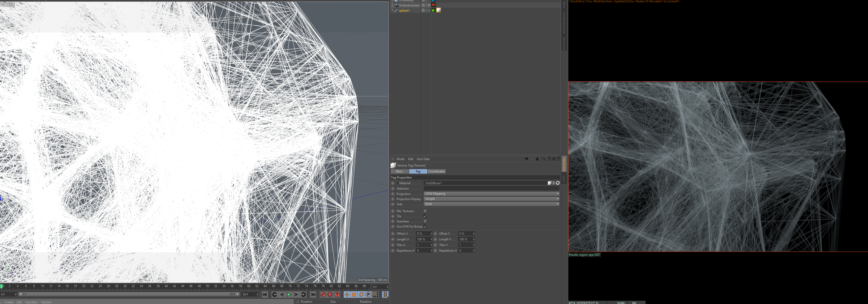Click the lock icon in Attributes panel
This screenshot has width=868, height=304.
549,159
